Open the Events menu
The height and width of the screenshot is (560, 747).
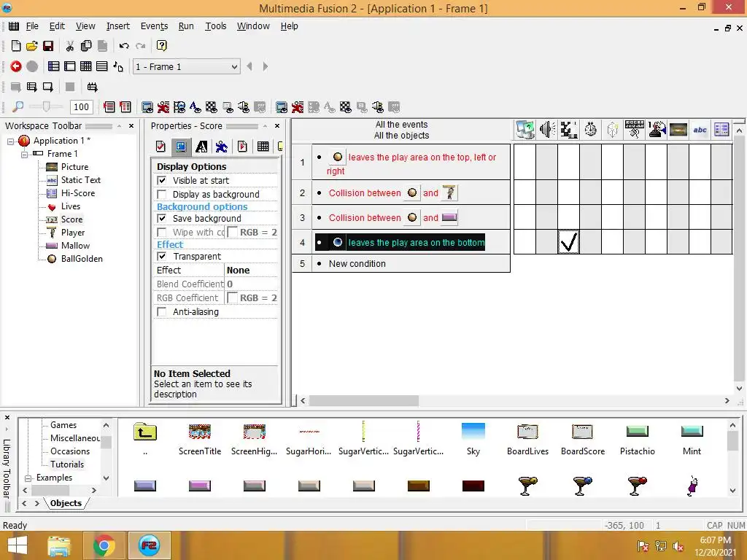154,26
